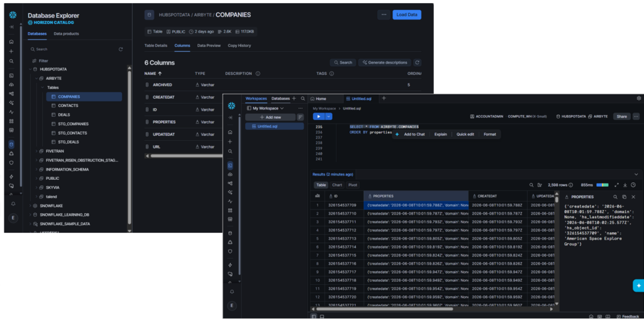Select the CONTACTS table in the tree

pos(68,106)
